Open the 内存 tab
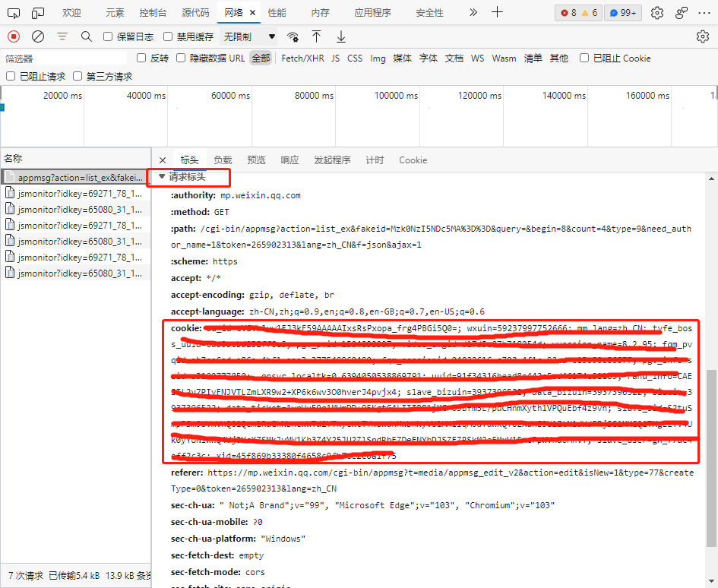 (x=320, y=13)
